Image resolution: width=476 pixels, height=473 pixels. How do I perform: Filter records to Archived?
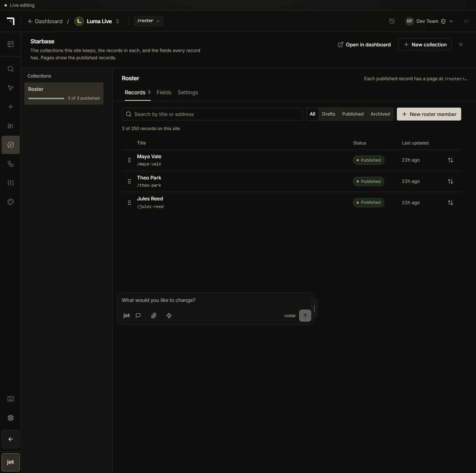(x=380, y=114)
